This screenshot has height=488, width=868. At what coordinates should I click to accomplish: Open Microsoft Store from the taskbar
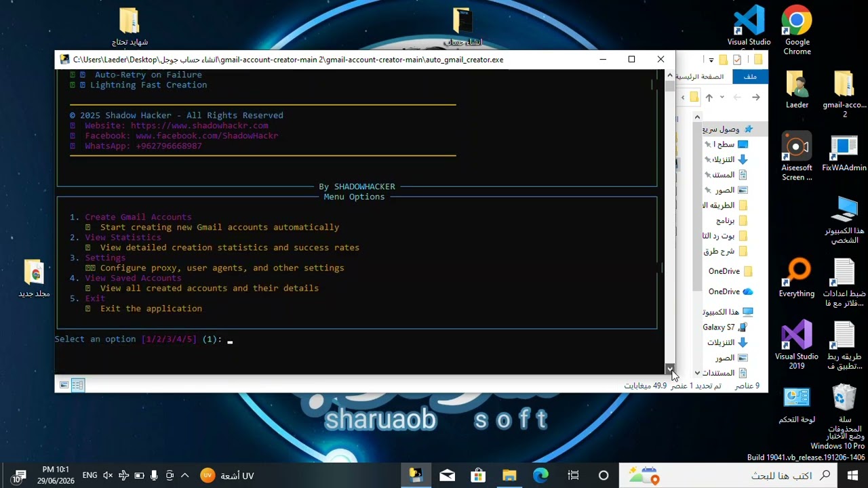click(478, 475)
